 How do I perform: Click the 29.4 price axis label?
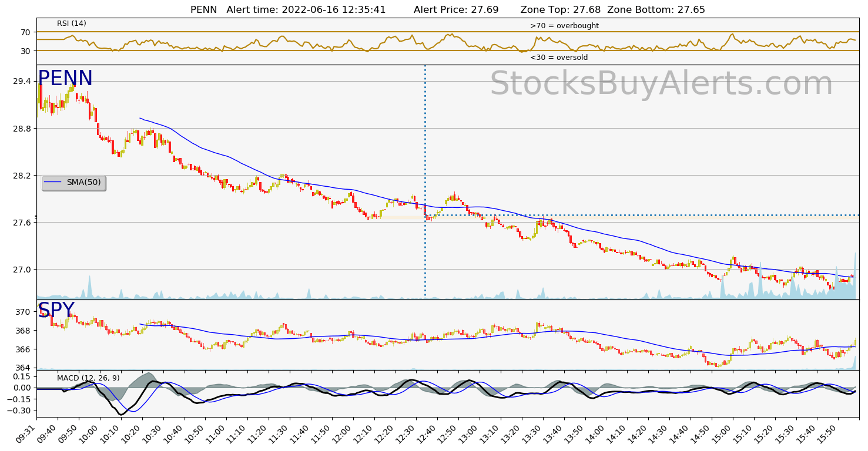tap(23, 81)
